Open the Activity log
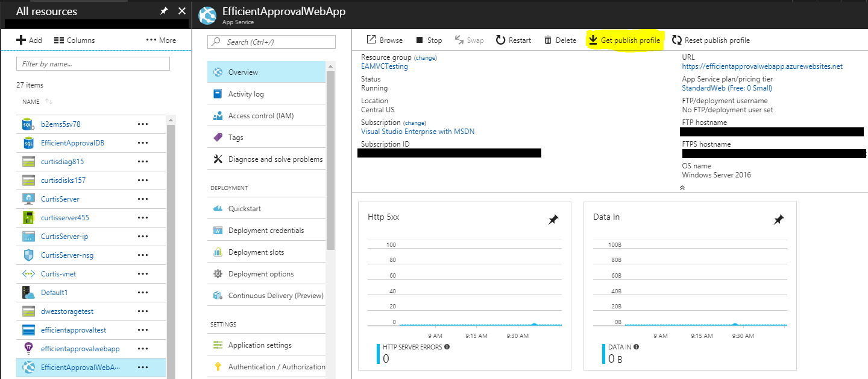This screenshot has height=379, width=868. click(x=266, y=94)
